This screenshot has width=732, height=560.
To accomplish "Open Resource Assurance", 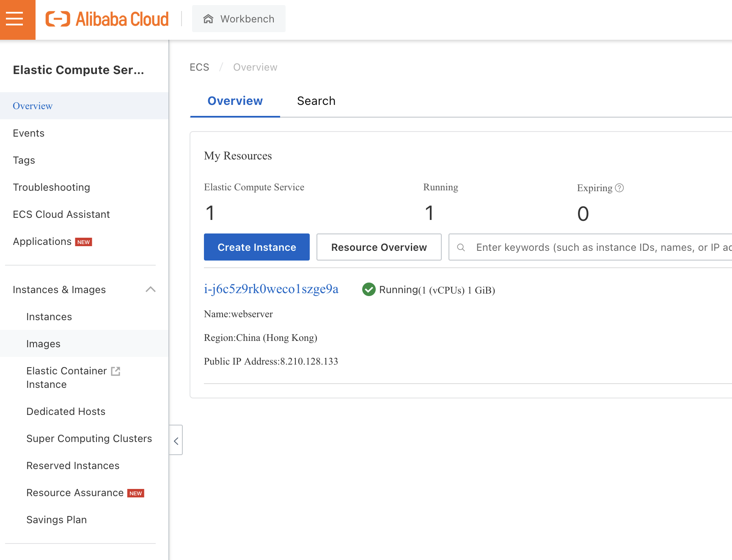I will click(x=75, y=493).
